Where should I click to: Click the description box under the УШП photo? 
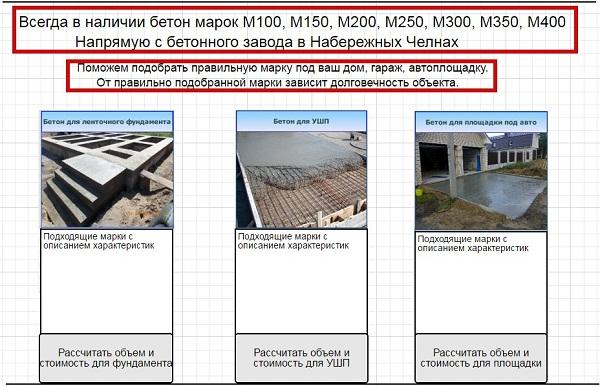point(302,281)
